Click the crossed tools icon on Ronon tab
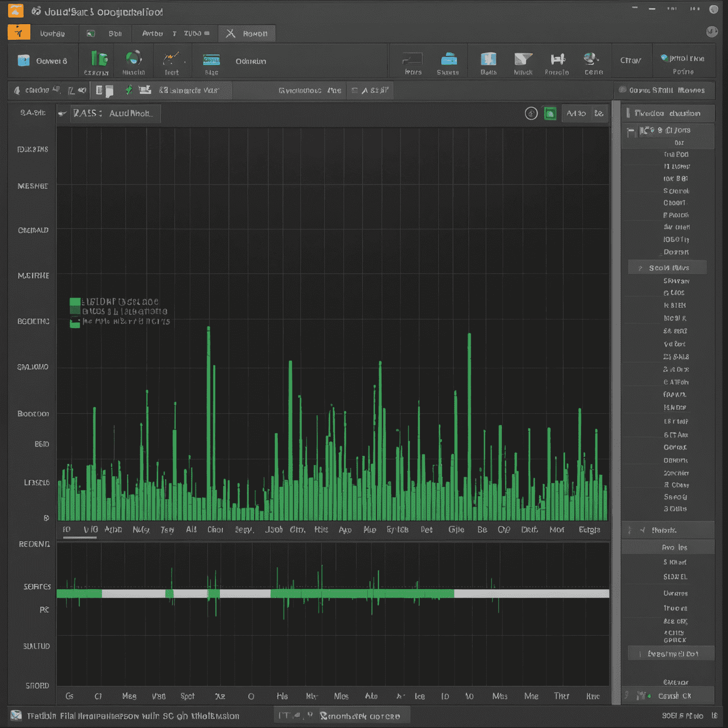Viewport: 728px width, 728px height. pos(230,34)
